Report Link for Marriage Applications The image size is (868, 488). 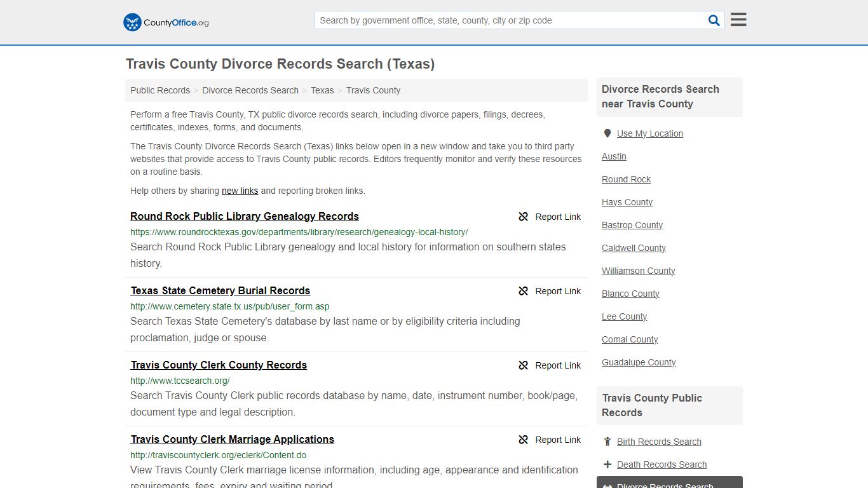pyautogui.click(x=558, y=440)
